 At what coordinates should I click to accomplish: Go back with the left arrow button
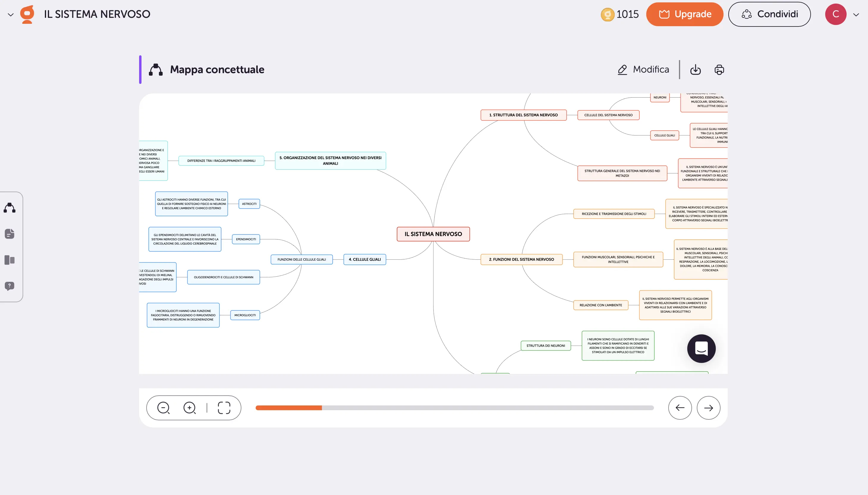coord(680,408)
